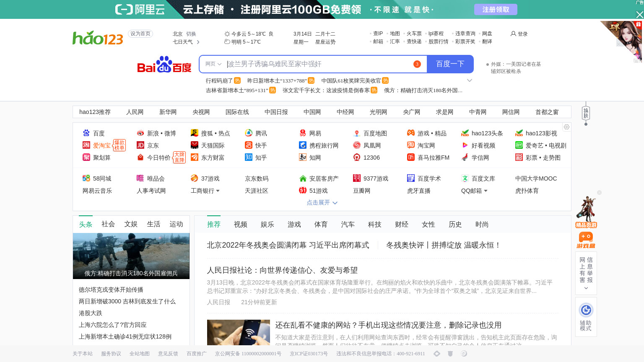Open site grid settings gear icon

pos(566,127)
